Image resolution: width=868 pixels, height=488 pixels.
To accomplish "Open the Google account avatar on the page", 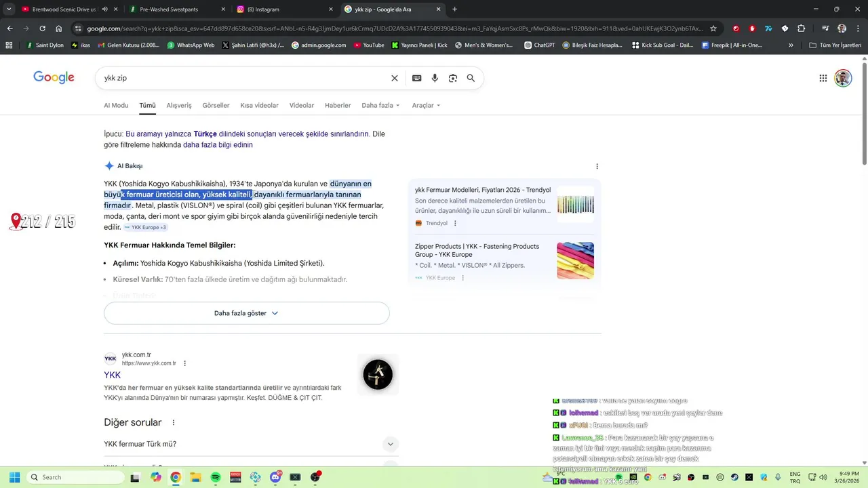I will coord(843,78).
